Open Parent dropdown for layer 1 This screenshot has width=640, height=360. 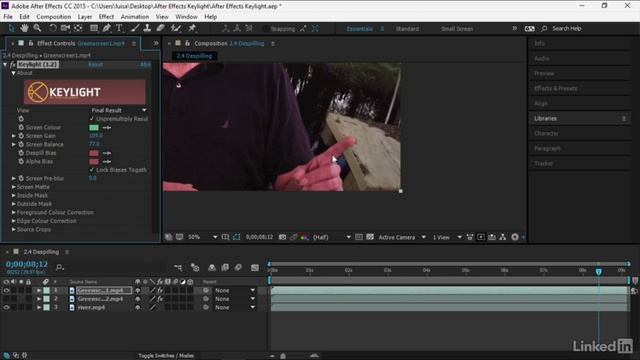tap(235, 290)
